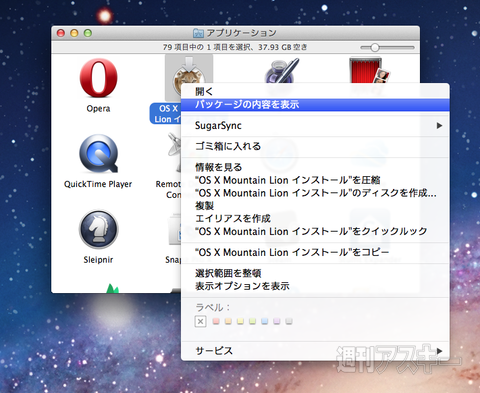
Task: Apply the gray label color
Action: coord(289,321)
